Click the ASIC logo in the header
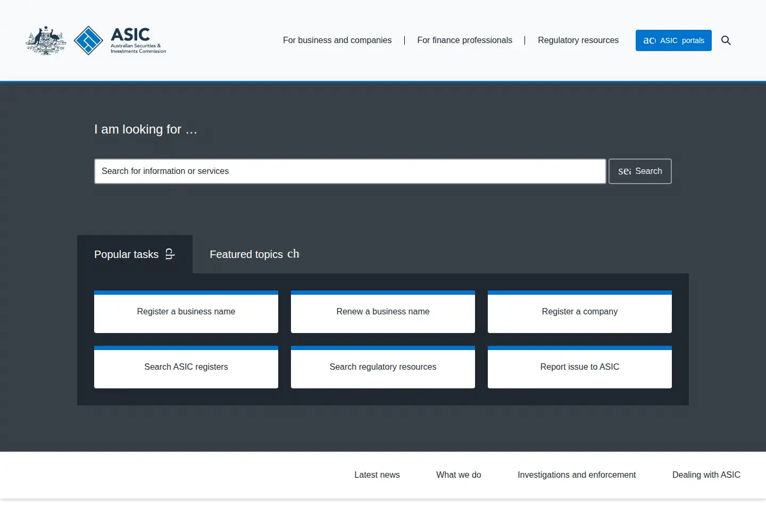Viewport: 766px width, 532px height. pyautogui.click(x=120, y=40)
